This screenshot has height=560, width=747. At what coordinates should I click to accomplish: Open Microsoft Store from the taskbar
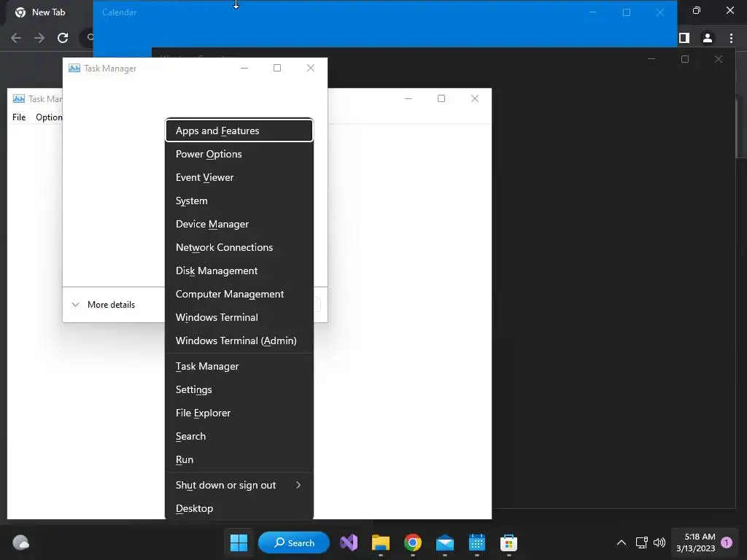click(508, 542)
